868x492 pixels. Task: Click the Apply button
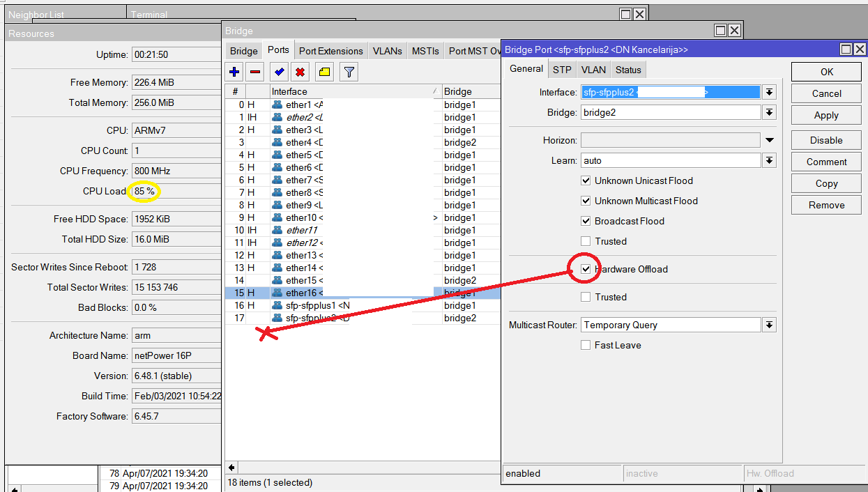827,116
